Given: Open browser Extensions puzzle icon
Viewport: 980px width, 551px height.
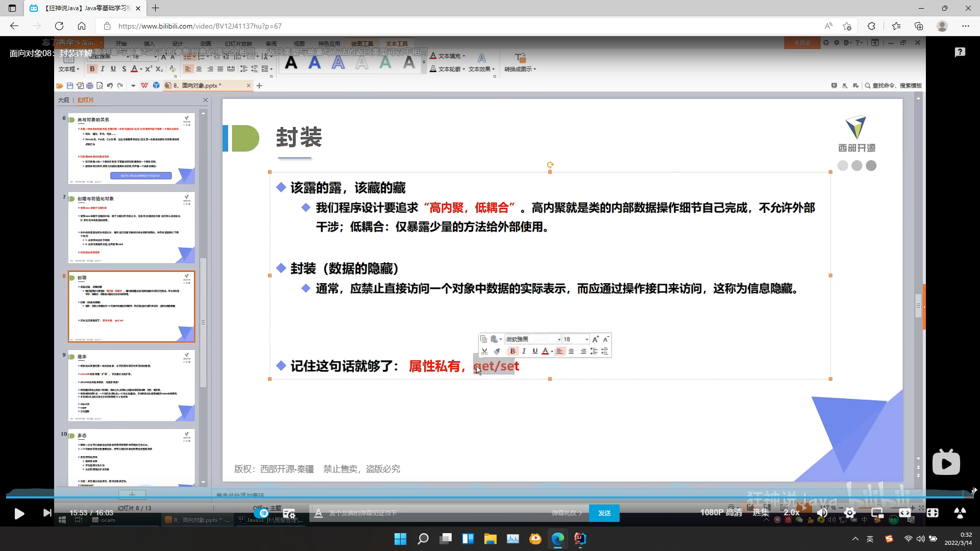Looking at the screenshot, I should click(871, 26).
